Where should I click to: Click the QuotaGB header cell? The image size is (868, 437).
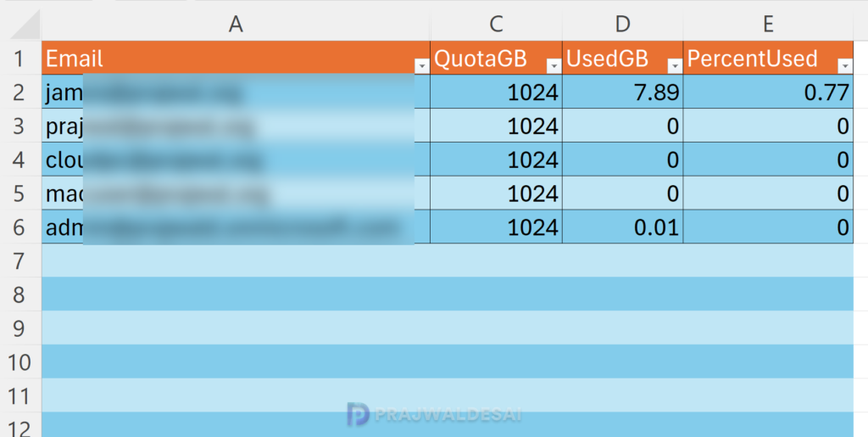(x=496, y=59)
